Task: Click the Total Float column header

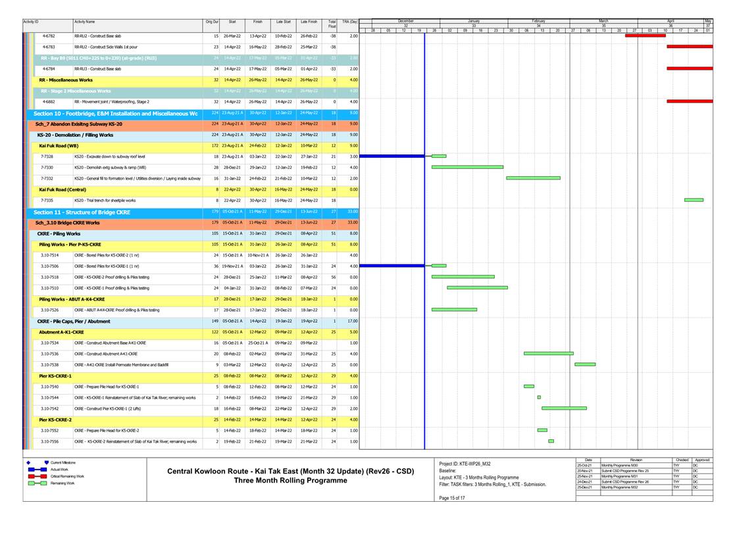Action: coord(332,24)
